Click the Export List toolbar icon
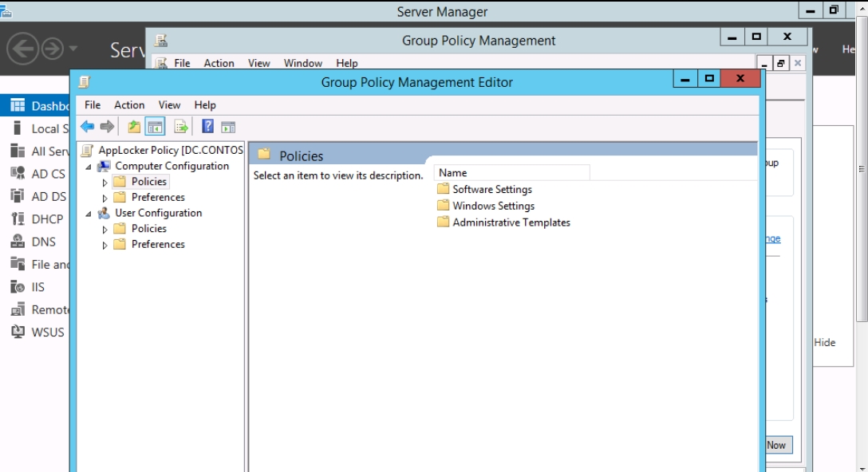The image size is (868, 472). point(181,127)
